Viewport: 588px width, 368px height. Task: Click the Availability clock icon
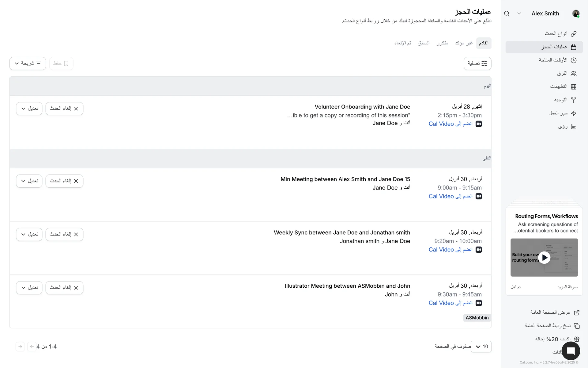pyautogui.click(x=574, y=60)
